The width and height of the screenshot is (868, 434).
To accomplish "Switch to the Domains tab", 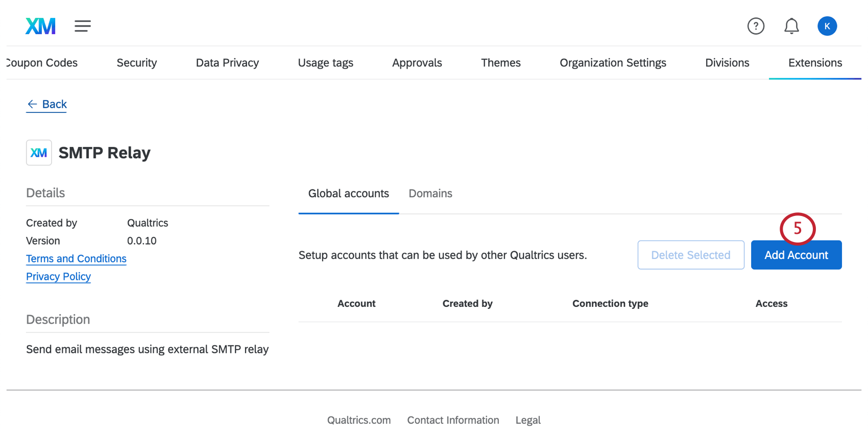I will (x=430, y=194).
